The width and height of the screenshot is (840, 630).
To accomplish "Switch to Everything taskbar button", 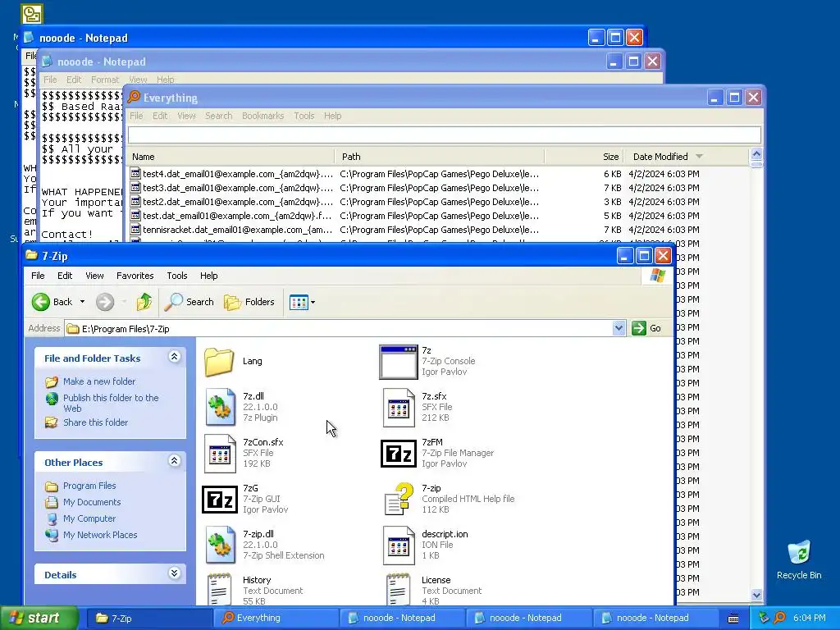I will pos(275,618).
